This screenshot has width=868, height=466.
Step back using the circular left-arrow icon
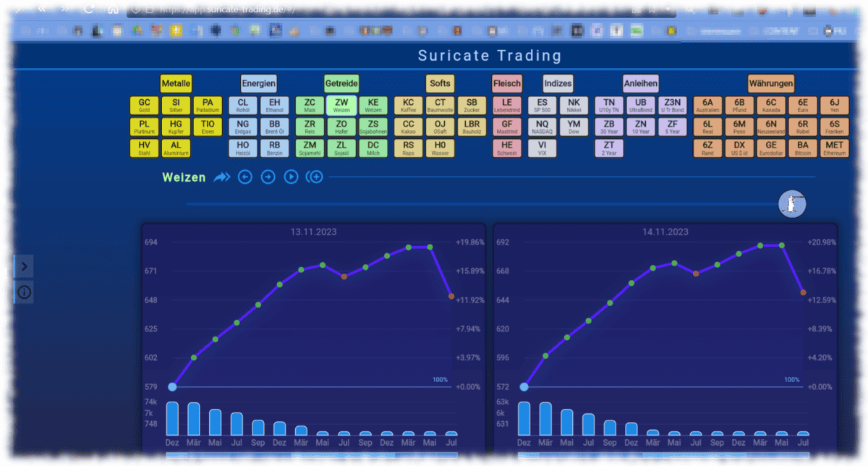(x=244, y=177)
